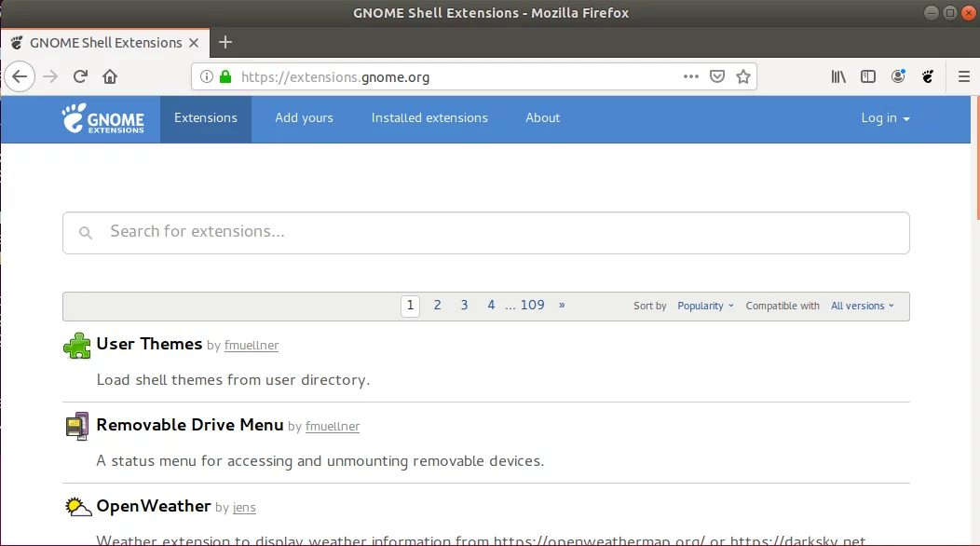Open author jens profile
The image size is (980, 546).
click(244, 507)
